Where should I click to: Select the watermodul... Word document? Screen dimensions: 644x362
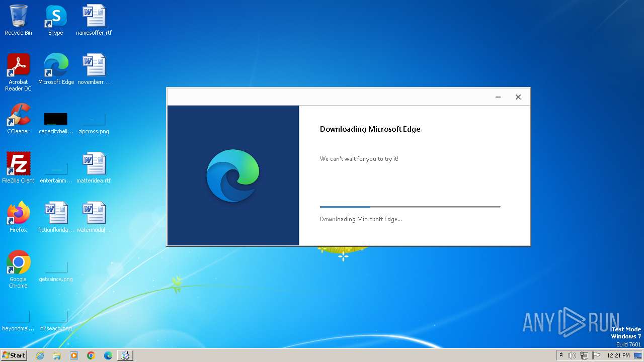94,217
